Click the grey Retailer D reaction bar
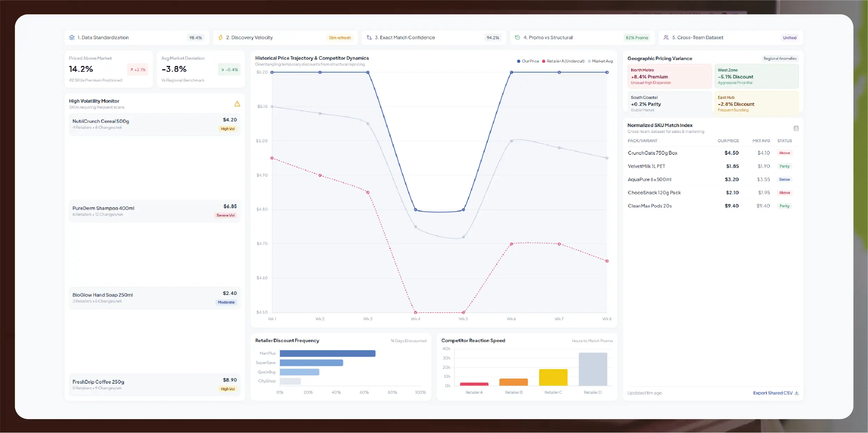Screen dimensions: 868x433 click(593, 369)
